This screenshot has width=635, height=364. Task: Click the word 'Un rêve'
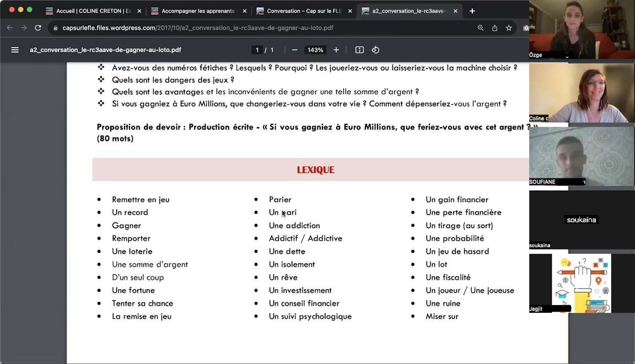pos(283,278)
